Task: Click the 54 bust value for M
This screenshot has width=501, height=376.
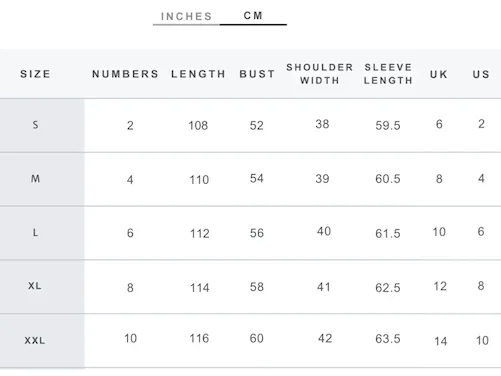Action: coord(257,178)
